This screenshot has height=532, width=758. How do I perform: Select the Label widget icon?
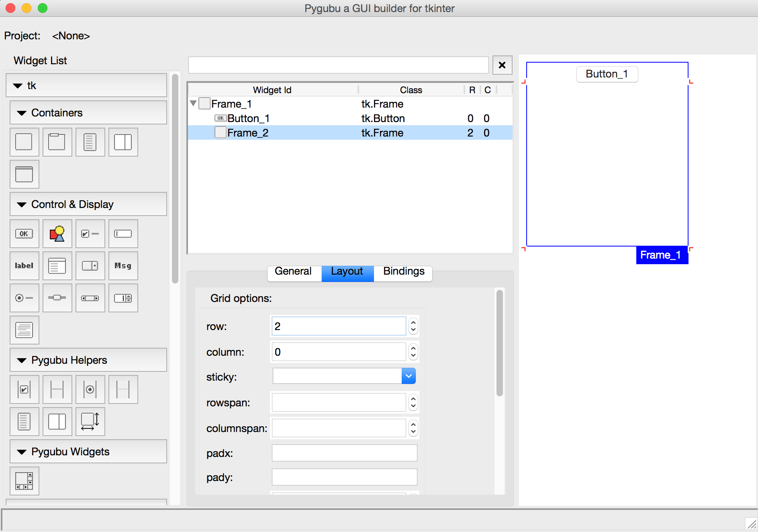point(24,266)
